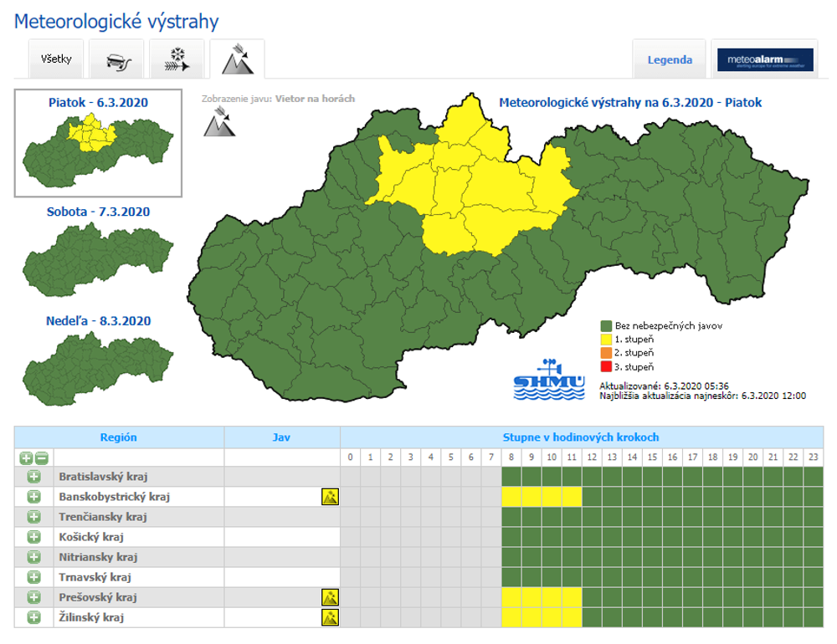The height and width of the screenshot is (644, 837).
Task: Switch to the Všetky tab
Action: point(56,59)
